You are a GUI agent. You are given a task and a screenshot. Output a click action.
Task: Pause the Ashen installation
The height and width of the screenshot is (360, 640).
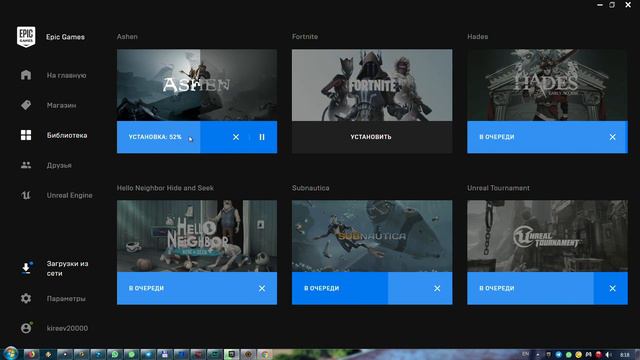pyautogui.click(x=262, y=137)
